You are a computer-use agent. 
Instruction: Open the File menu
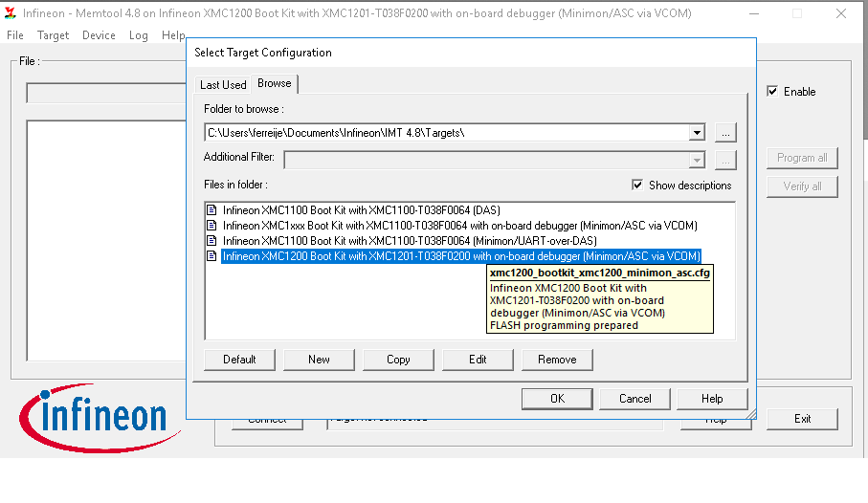pyautogui.click(x=15, y=35)
